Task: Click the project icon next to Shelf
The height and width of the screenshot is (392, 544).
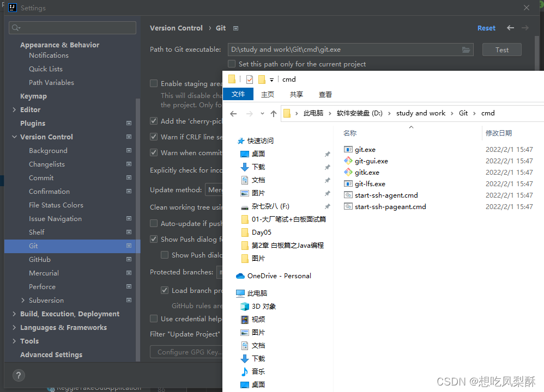Action: pyautogui.click(x=129, y=232)
